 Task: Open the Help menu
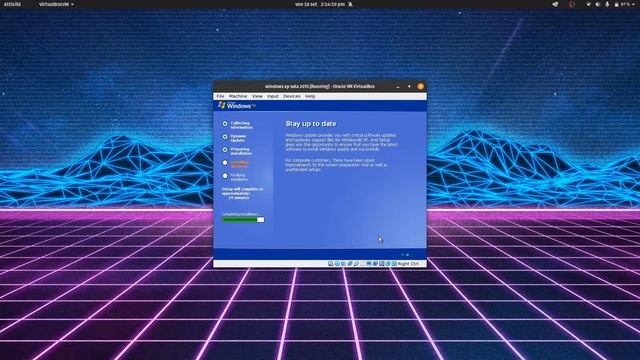(x=310, y=96)
